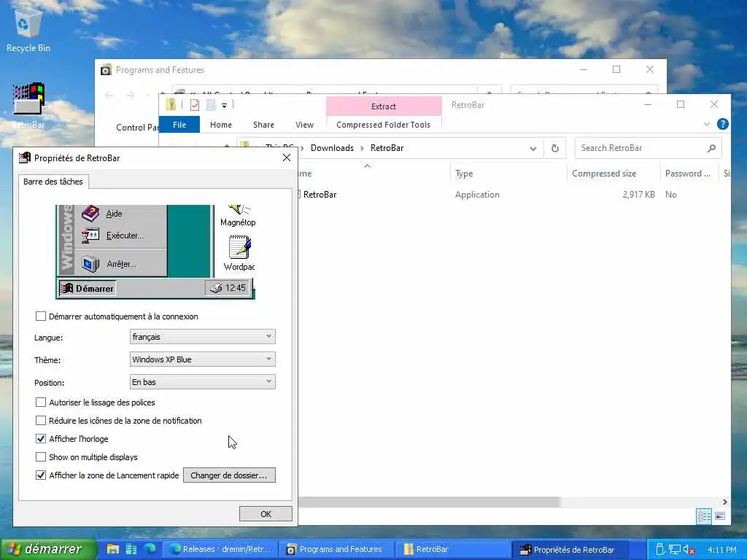
Task: Click the RetroBar breadcrumb in address bar
Action: click(387, 148)
